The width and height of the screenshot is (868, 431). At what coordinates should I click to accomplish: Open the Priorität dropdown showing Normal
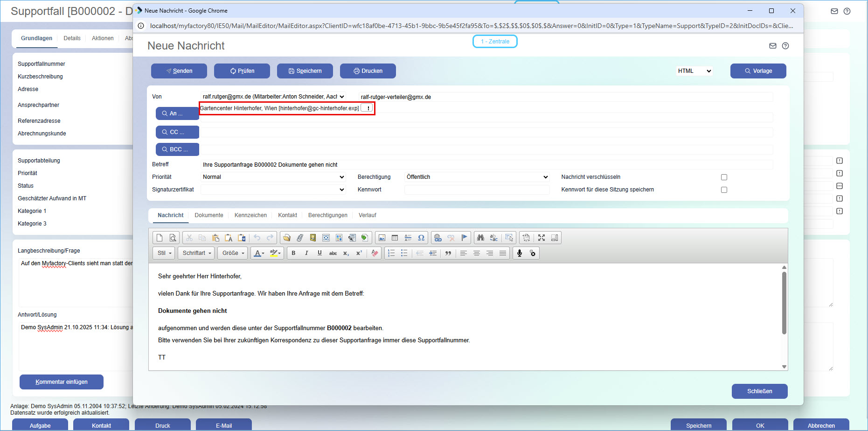tap(273, 177)
